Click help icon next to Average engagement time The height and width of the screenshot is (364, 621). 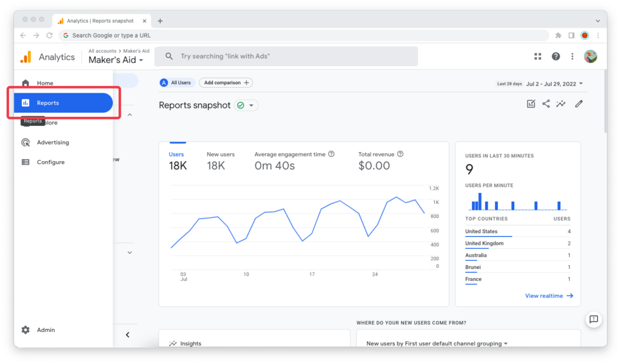(x=332, y=154)
